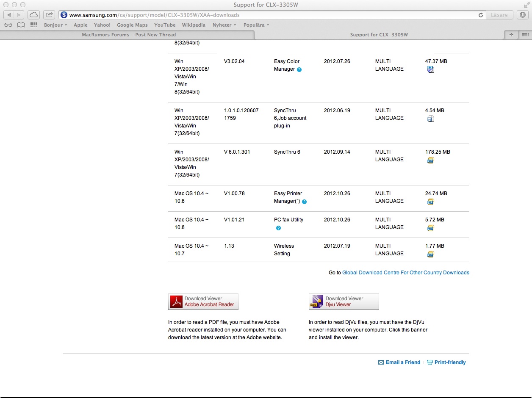Open the Google Maps bookmark
532x398 pixels.
point(132,25)
